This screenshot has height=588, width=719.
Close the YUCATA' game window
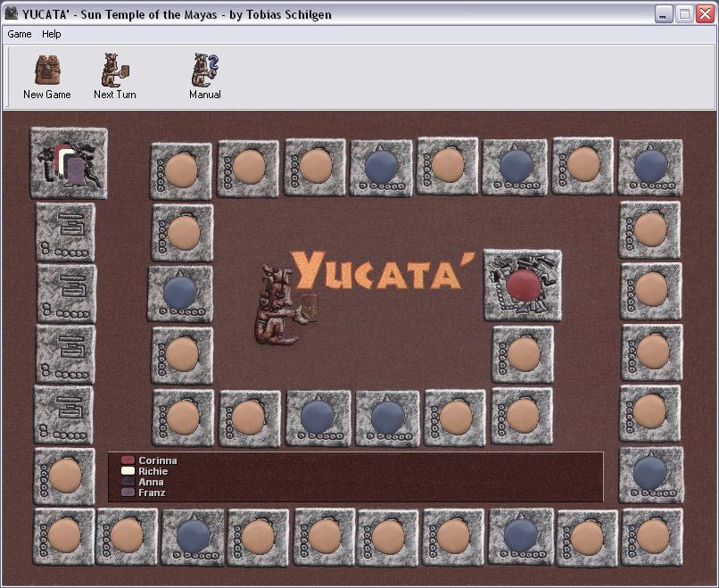point(705,14)
